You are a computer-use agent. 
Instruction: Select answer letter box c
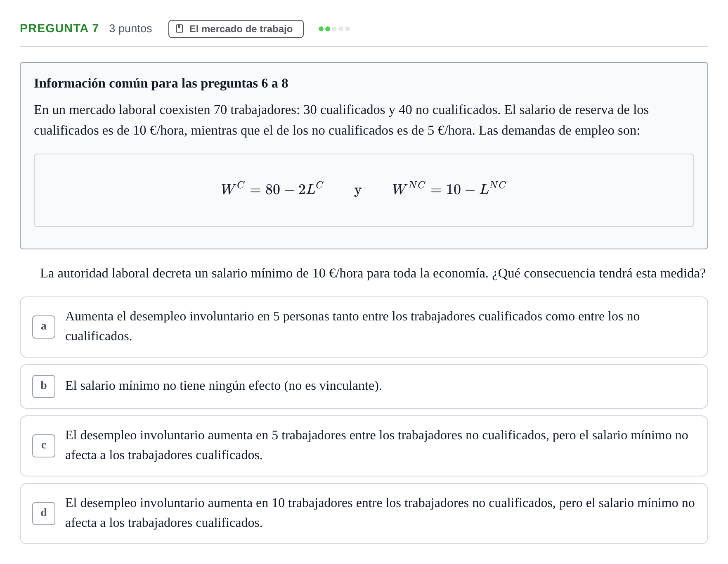[x=44, y=446]
